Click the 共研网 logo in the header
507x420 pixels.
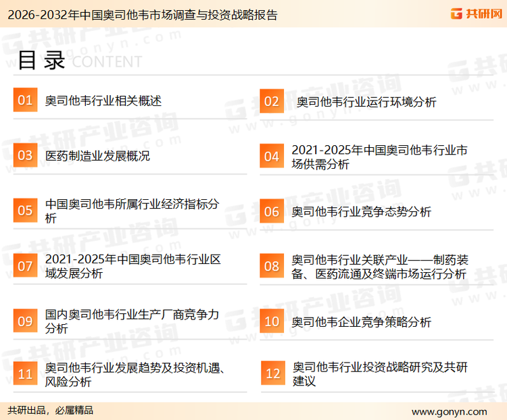tap(477, 14)
